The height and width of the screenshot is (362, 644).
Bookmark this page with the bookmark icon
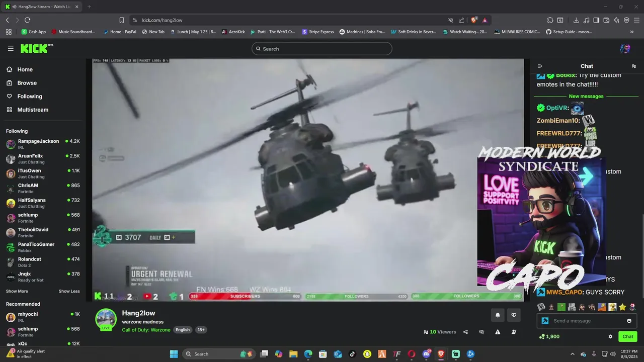(122, 20)
